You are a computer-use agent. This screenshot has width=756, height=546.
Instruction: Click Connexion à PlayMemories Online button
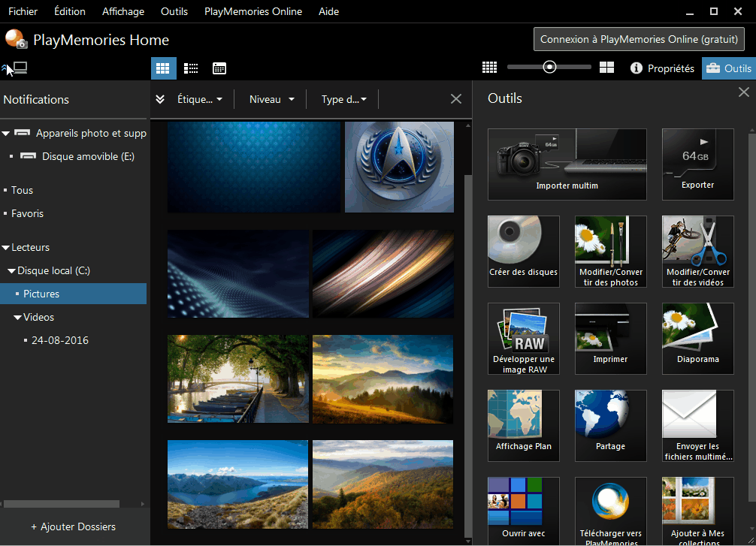click(639, 39)
